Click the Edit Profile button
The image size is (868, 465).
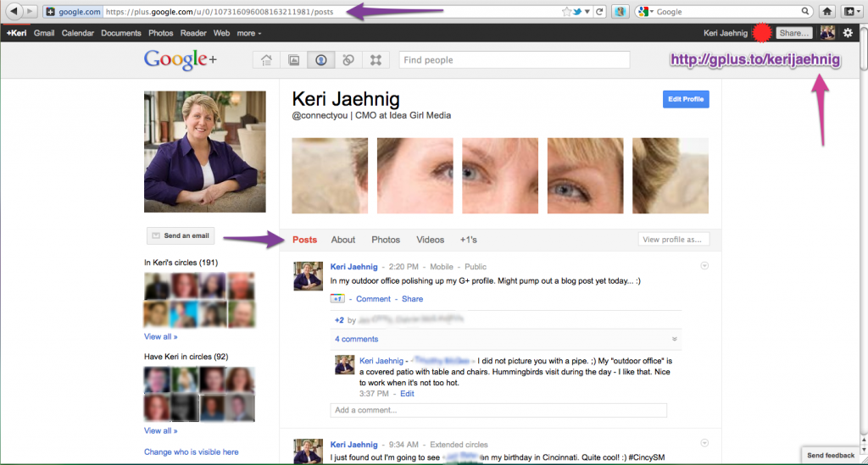pos(686,99)
